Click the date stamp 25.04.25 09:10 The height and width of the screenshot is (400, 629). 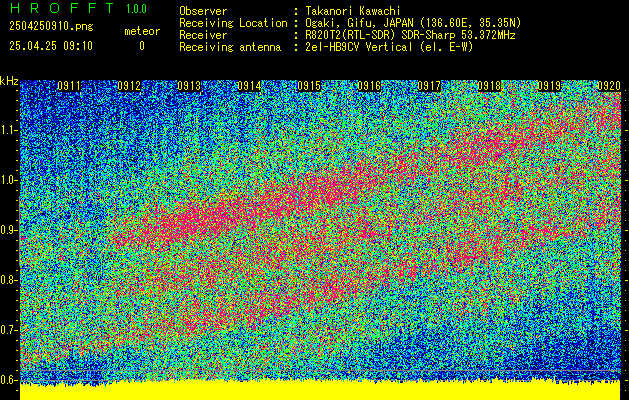coord(51,46)
